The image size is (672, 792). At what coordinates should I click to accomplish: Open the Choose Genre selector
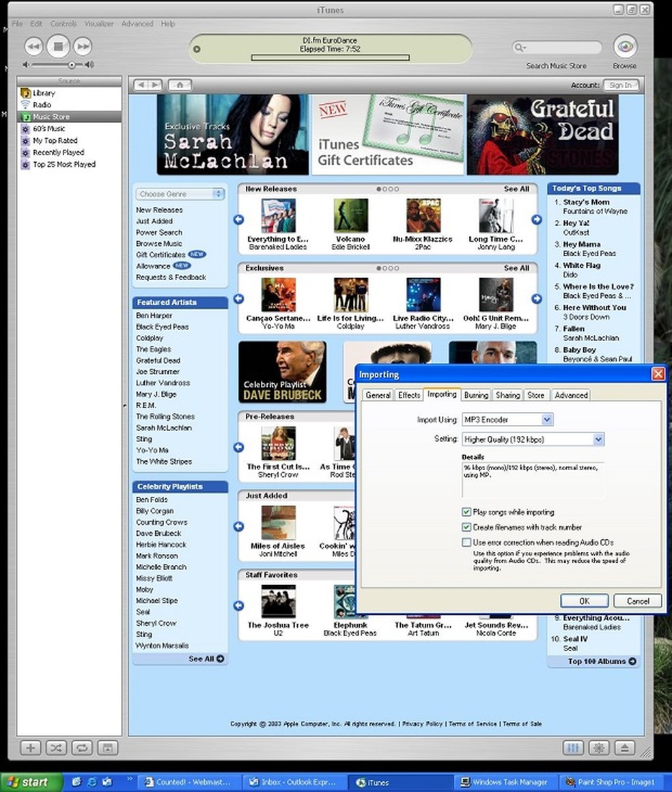pyautogui.click(x=180, y=194)
